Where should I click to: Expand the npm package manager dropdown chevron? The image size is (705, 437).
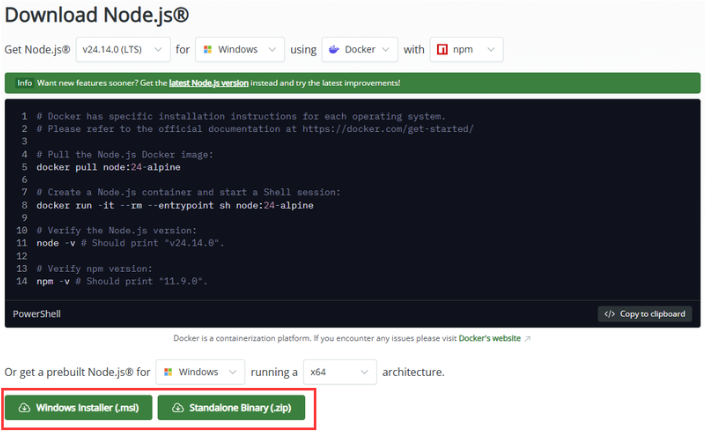pyautogui.click(x=490, y=50)
